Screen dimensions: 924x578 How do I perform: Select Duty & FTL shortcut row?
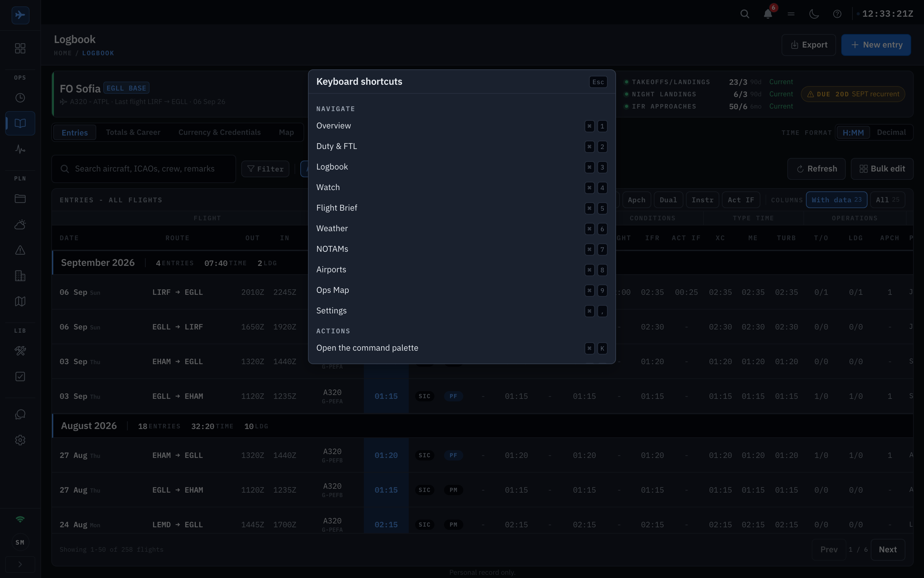tap(462, 146)
